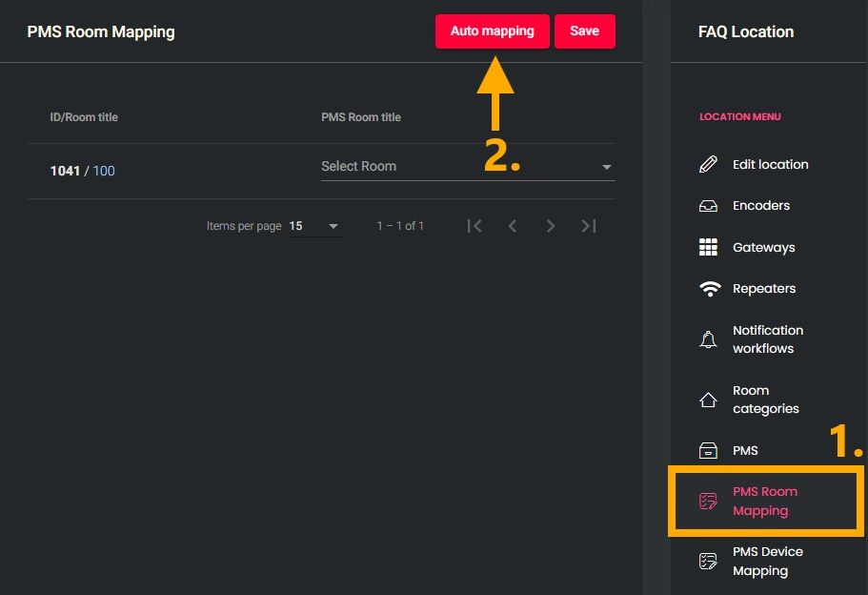Click the PMS Device Mapping checklist icon
The height and width of the screenshot is (595, 868).
click(x=708, y=561)
